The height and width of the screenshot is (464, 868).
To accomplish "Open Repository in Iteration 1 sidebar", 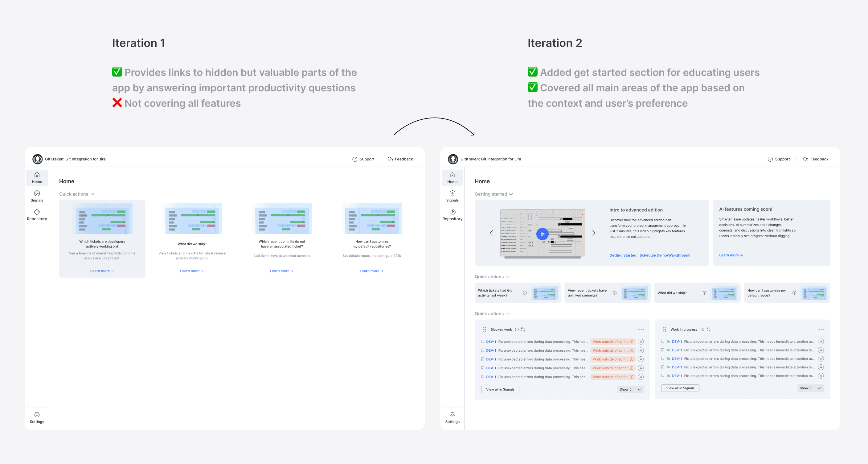I will tap(37, 214).
